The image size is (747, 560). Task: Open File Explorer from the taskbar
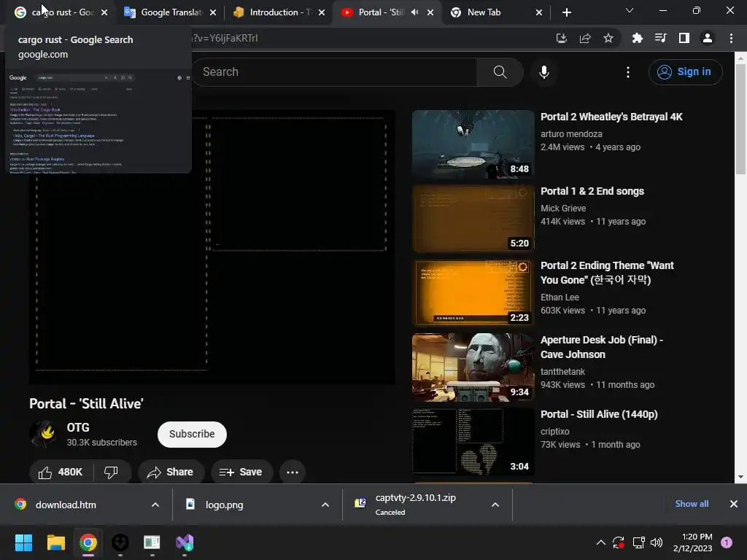55,542
